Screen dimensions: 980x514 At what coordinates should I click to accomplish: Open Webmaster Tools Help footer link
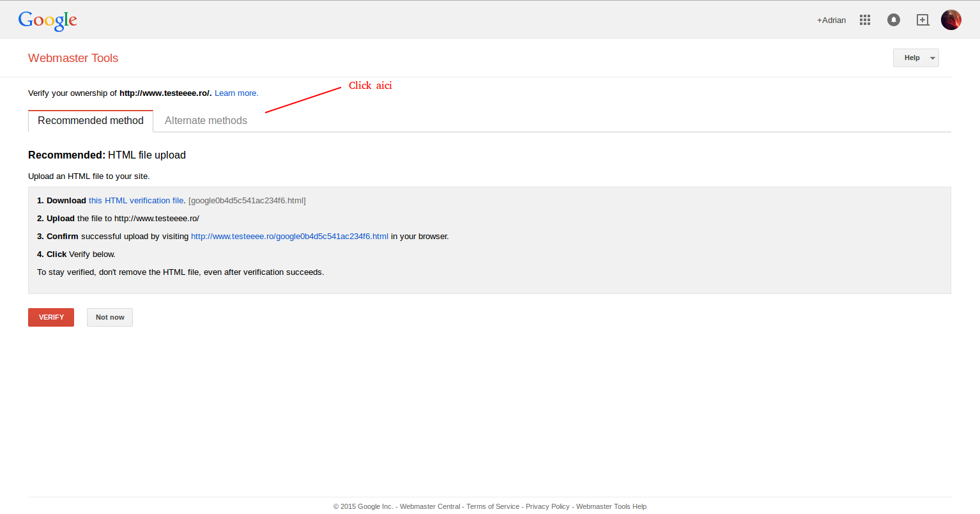coord(611,506)
